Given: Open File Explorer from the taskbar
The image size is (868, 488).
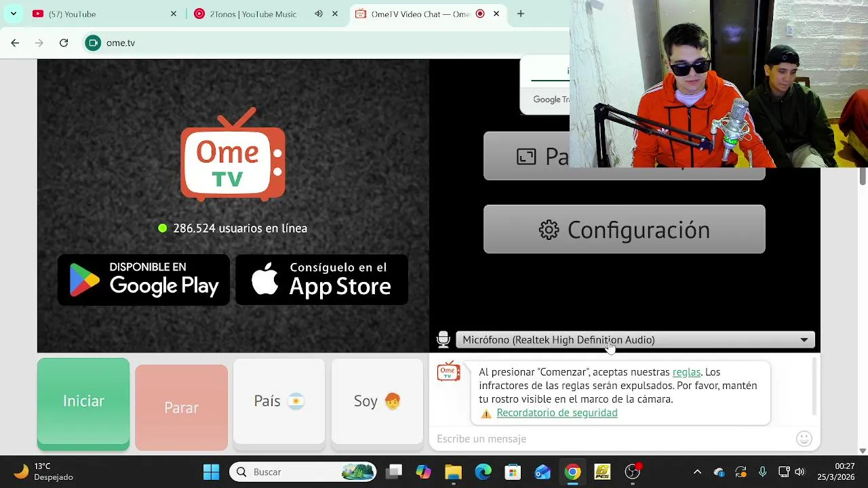Looking at the screenshot, I should (453, 472).
